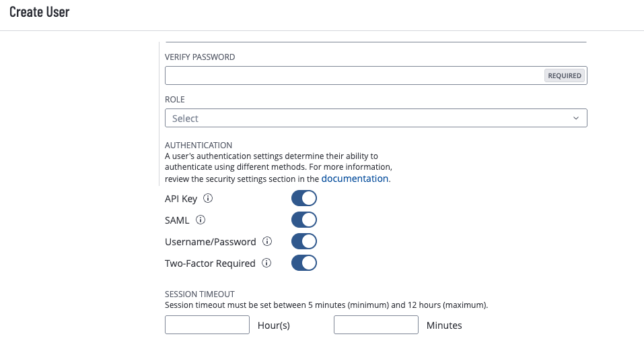Viewport: 644px width, 349px height.
Task: Click the Two-Factor Required label text
Action: pyautogui.click(x=210, y=263)
